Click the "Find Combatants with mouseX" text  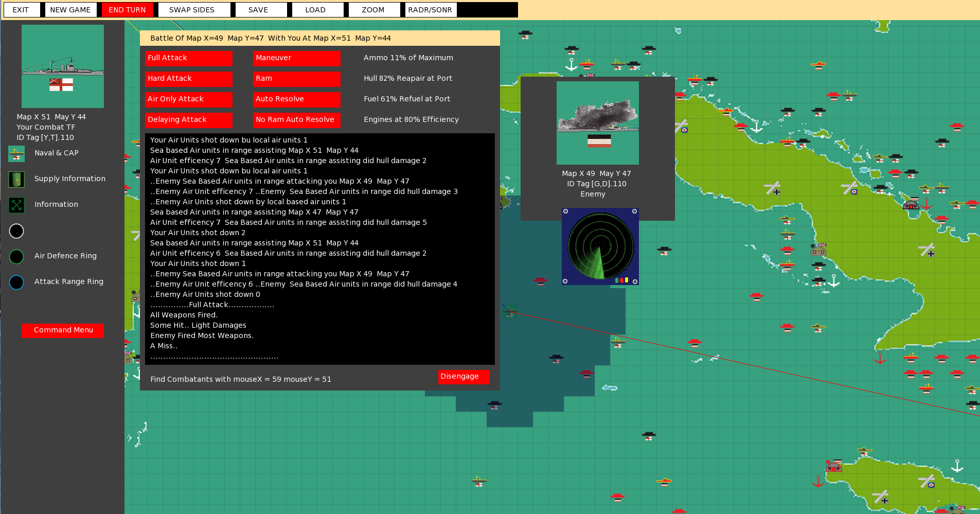coord(241,379)
